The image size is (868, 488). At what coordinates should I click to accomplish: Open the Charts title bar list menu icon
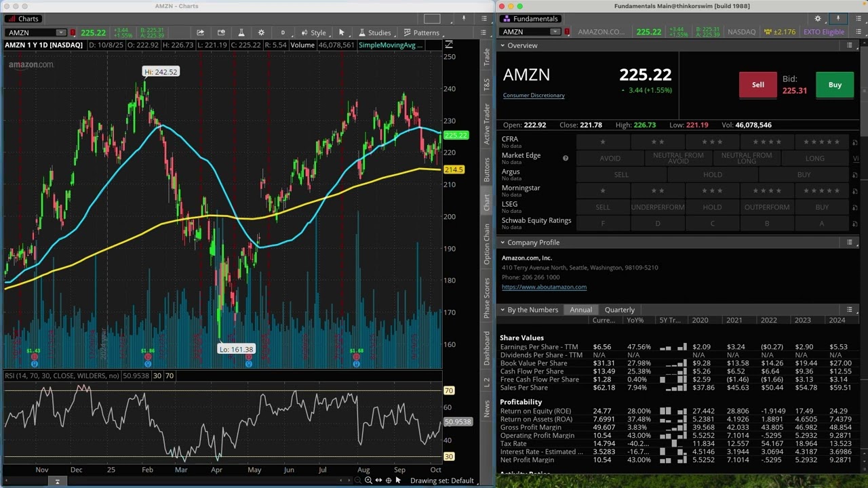pyautogui.click(x=484, y=19)
